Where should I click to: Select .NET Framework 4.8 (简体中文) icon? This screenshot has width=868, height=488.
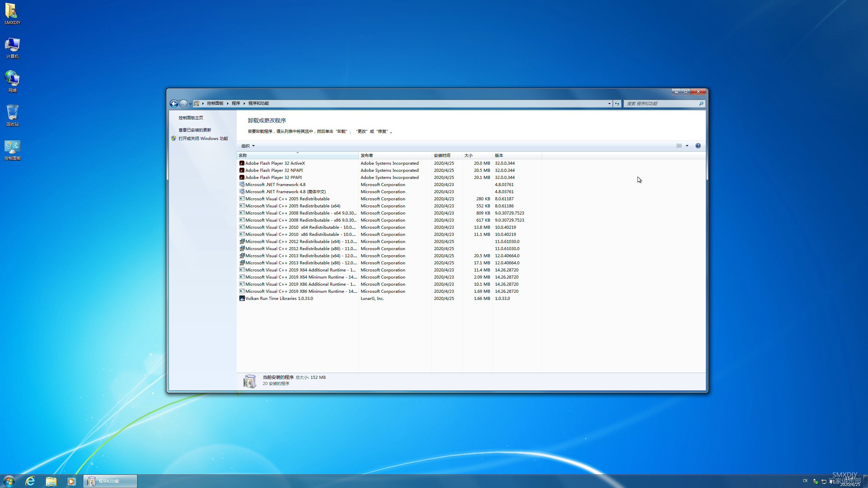[242, 192]
